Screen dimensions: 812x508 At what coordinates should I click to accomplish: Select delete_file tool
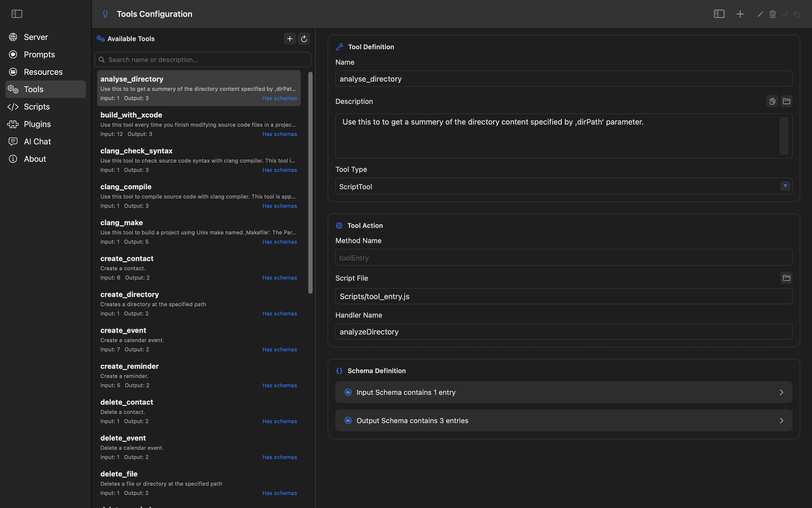coord(199,483)
